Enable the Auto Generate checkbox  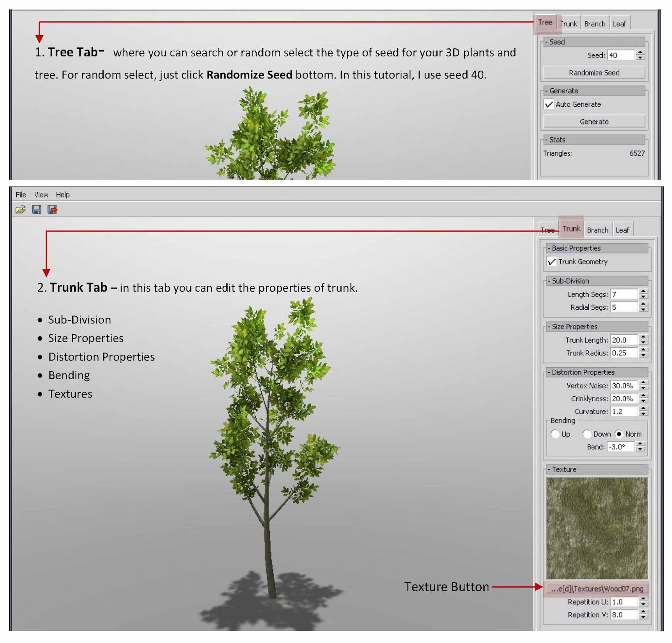[549, 105]
